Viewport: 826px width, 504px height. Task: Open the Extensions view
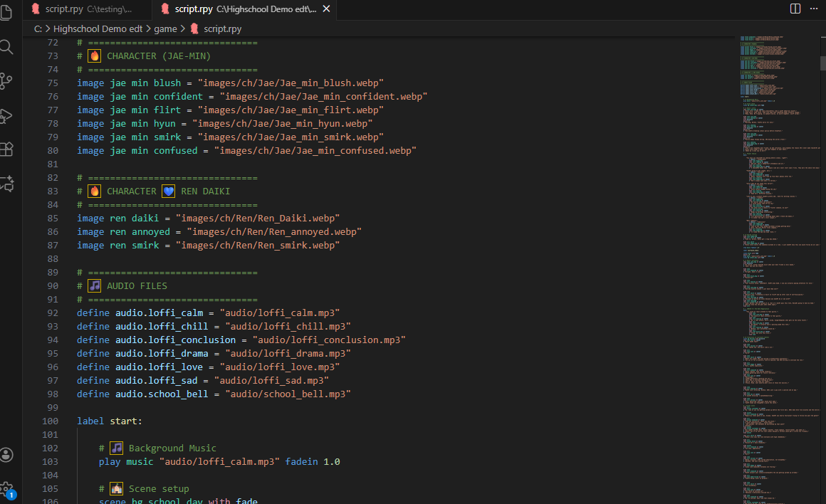(6, 149)
